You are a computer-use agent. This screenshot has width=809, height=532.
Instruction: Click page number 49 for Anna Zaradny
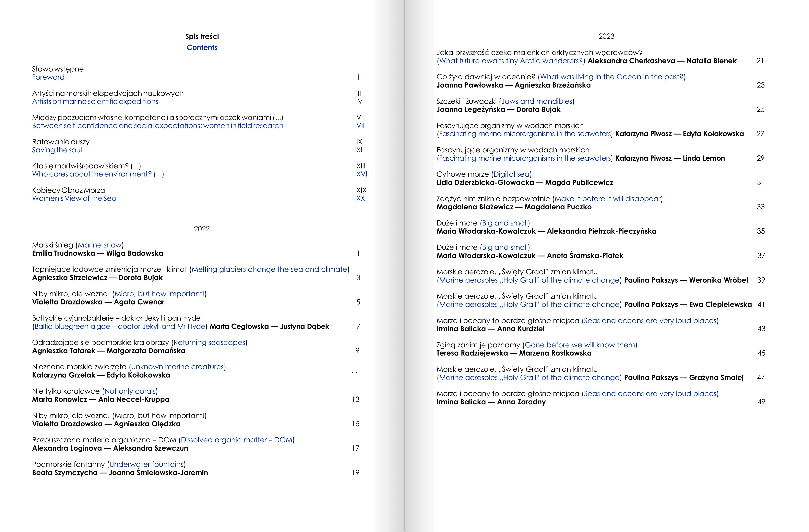click(761, 402)
